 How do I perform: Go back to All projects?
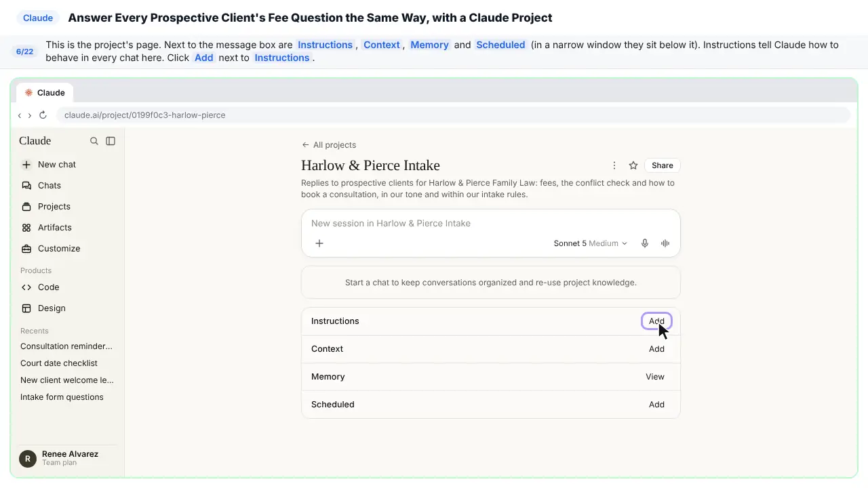(x=329, y=145)
